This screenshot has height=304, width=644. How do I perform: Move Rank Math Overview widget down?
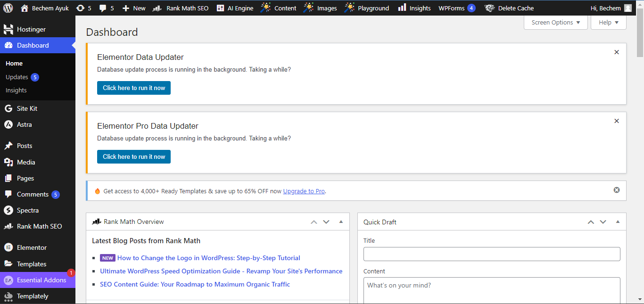click(326, 222)
